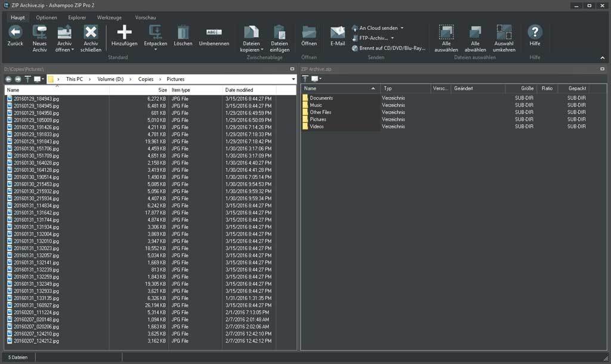This screenshot has width=611, height=364.
Task: Sort left pane by Size column
Action: pyautogui.click(x=138, y=90)
